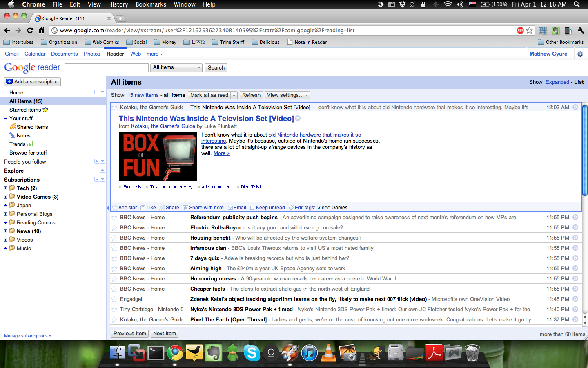Star the Electric Rolls-Royce article
The width and height of the screenshot is (588, 368).
(114, 228)
